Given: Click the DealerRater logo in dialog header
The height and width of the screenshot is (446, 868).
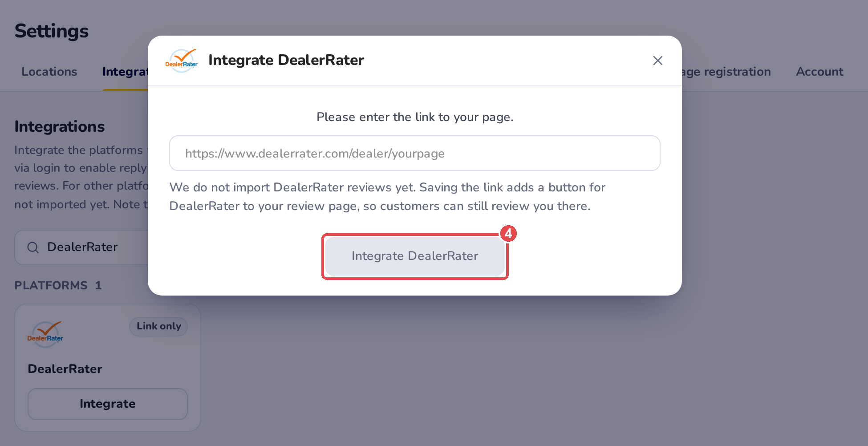Looking at the screenshot, I should 182,61.
